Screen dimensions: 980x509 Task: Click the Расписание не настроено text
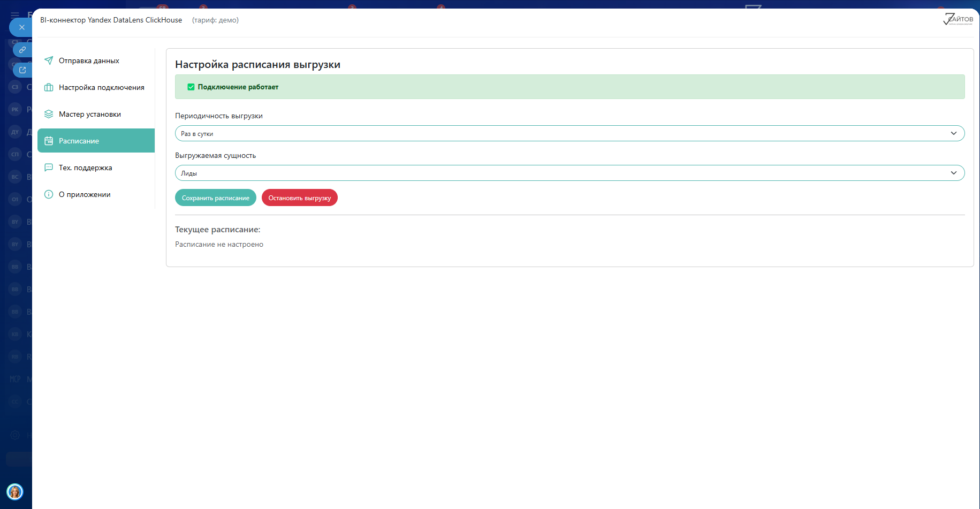pyautogui.click(x=219, y=244)
